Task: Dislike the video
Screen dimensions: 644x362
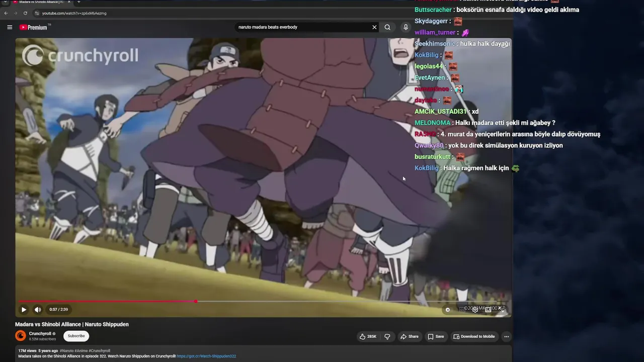Action: 387,336
